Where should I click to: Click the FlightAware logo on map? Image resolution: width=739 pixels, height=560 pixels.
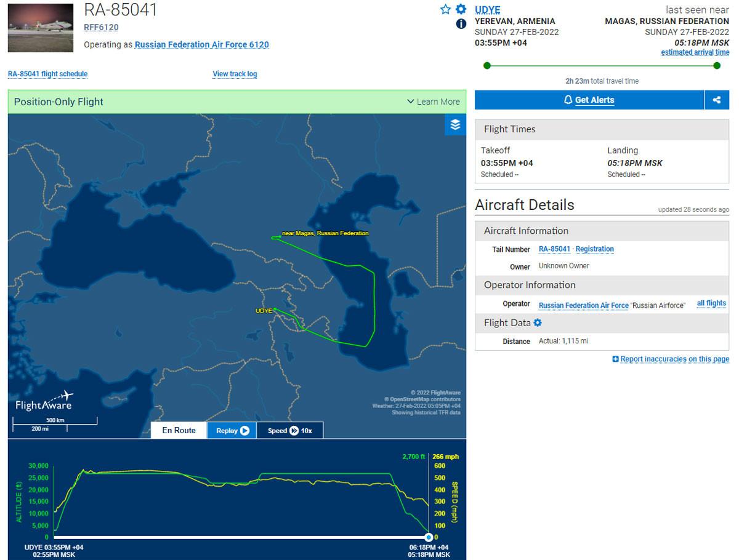(x=44, y=401)
